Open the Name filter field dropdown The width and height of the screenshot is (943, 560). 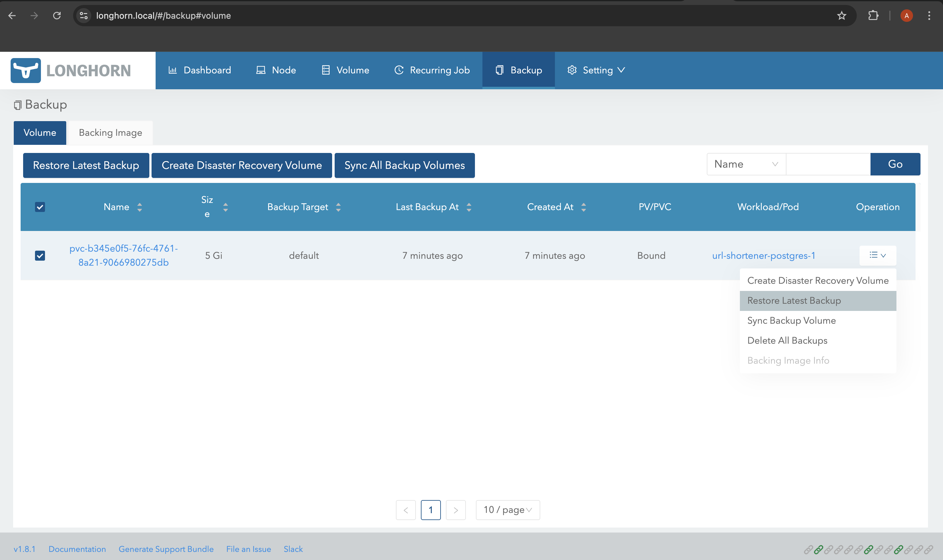tap(746, 164)
